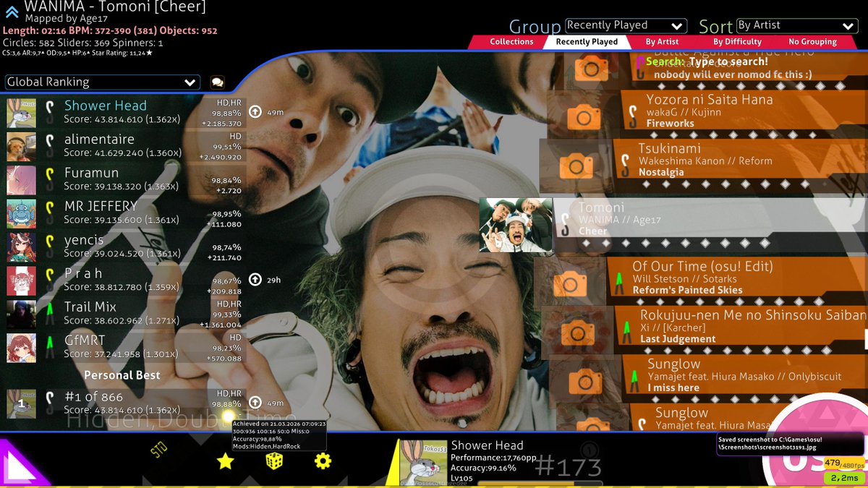This screenshot has height=488, width=868.
Task: Click MR JEFFERY's fish avatar
Action: pos(22,213)
